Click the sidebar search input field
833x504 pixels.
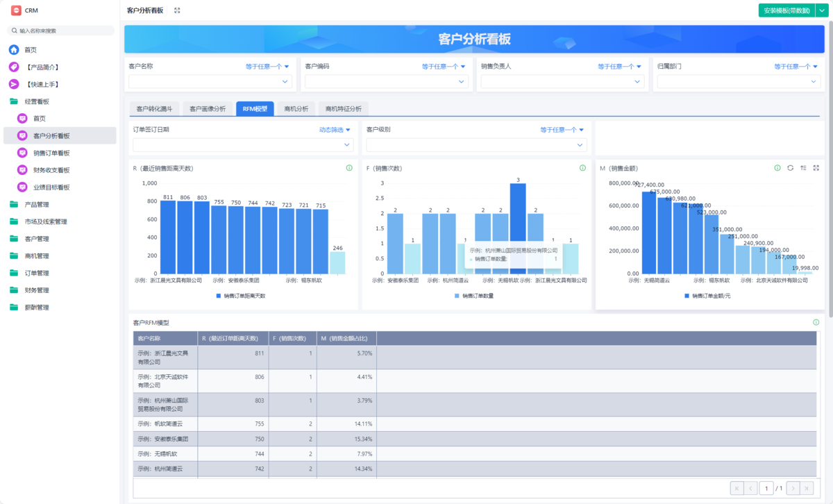pos(62,31)
